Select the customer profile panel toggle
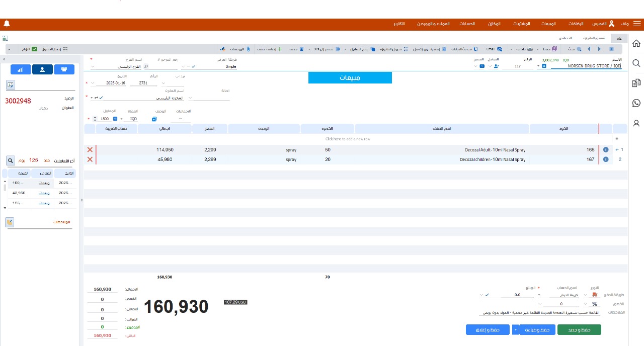Screen dimensions: 644x346 point(42,70)
